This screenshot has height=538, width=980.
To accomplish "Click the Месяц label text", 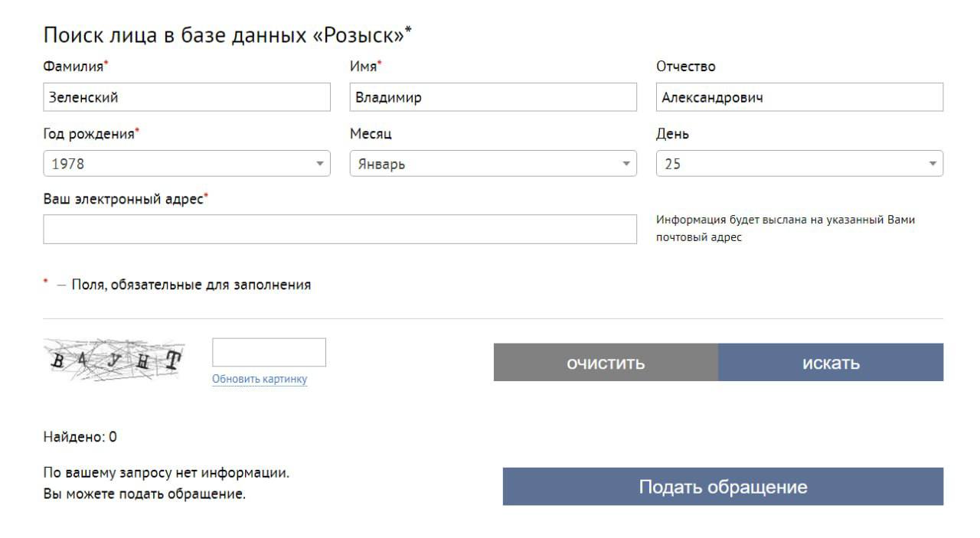I will [371, 134].
